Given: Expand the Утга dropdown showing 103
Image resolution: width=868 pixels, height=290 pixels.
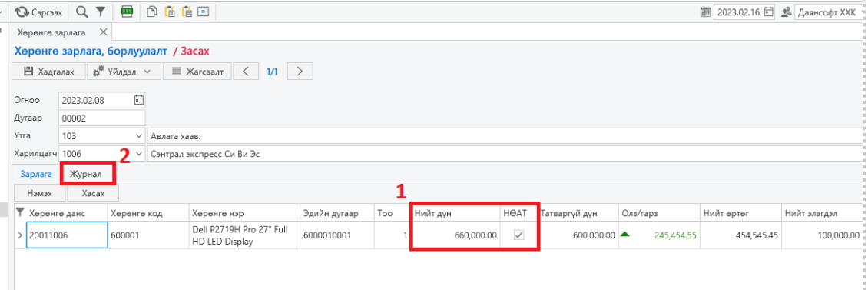Looking at the screenshot, I should tap(138, 136).
